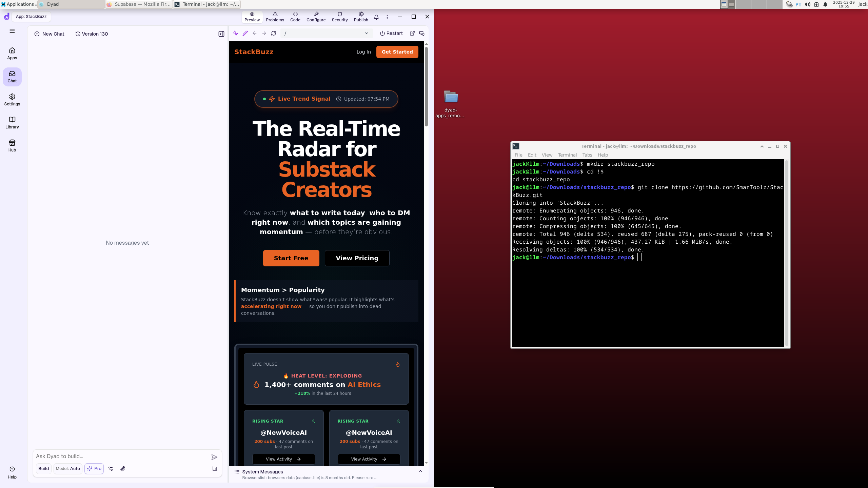Go forward in the preview browser
The width and height of the screenshot is (868, 488).
click(264, 33)
